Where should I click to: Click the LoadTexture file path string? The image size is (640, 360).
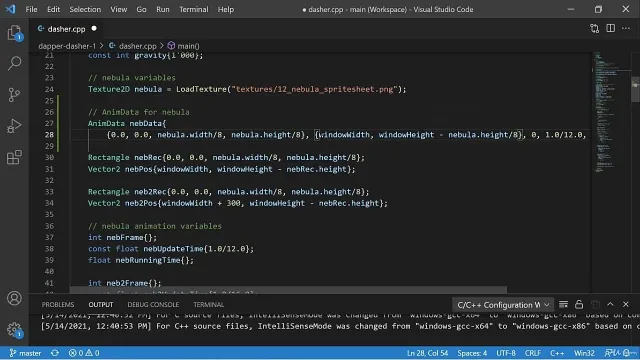pos(314,89)
